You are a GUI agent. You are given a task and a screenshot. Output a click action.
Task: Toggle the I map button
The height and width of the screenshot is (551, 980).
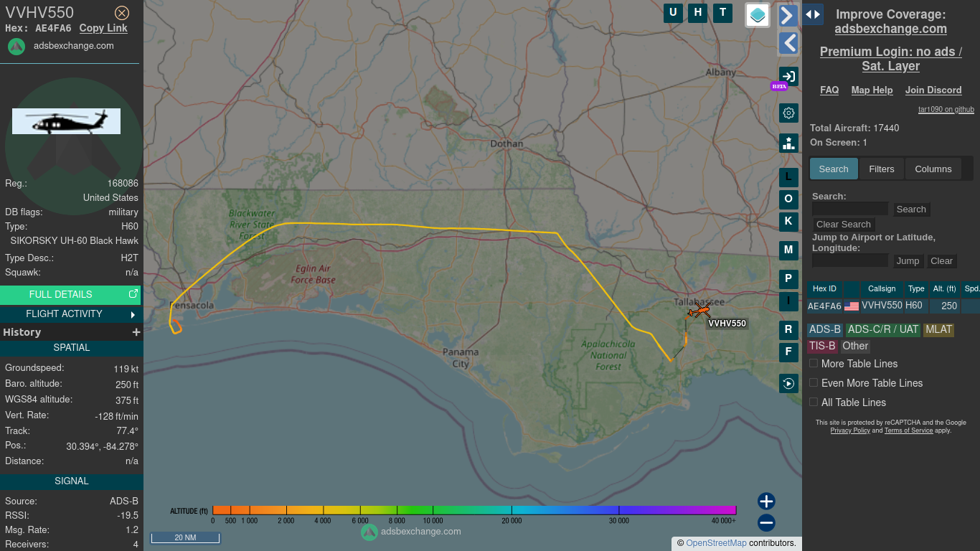[x=788, y=301]
